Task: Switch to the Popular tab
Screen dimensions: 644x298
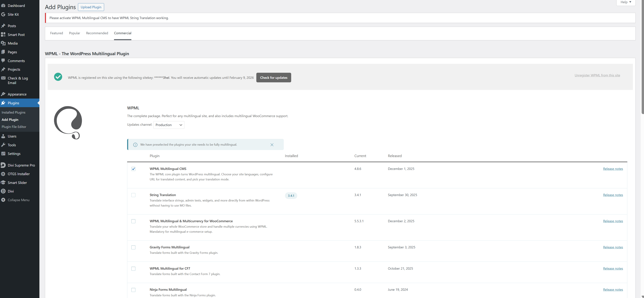Action: [x=74, y=33]
